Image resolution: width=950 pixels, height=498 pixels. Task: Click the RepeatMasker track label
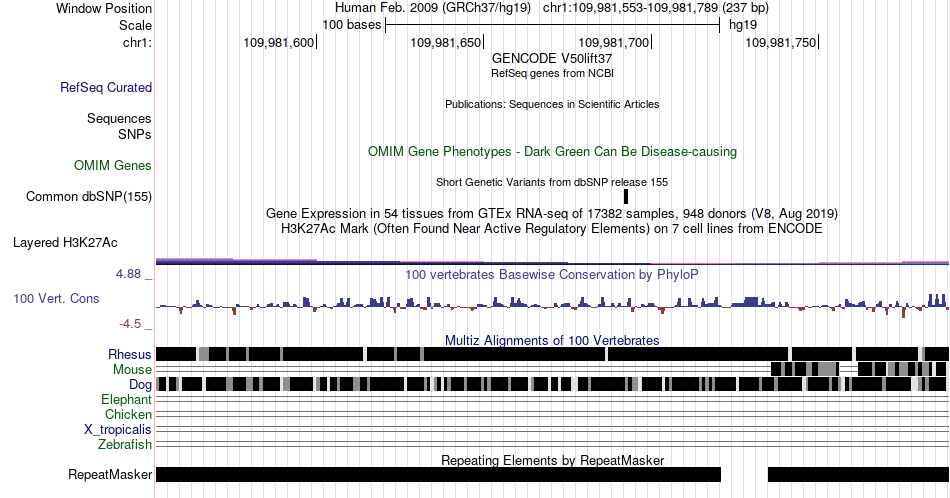(110, 474)
